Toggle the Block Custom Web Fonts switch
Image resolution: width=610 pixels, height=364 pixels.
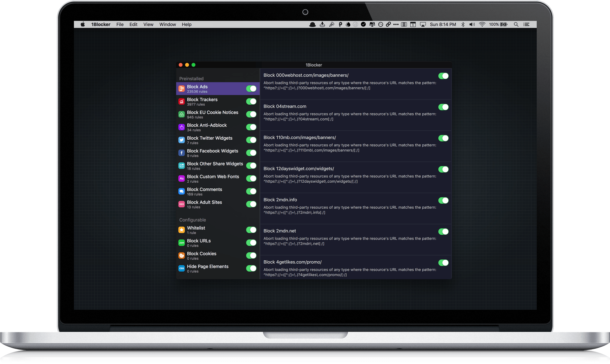pos(251,178)
